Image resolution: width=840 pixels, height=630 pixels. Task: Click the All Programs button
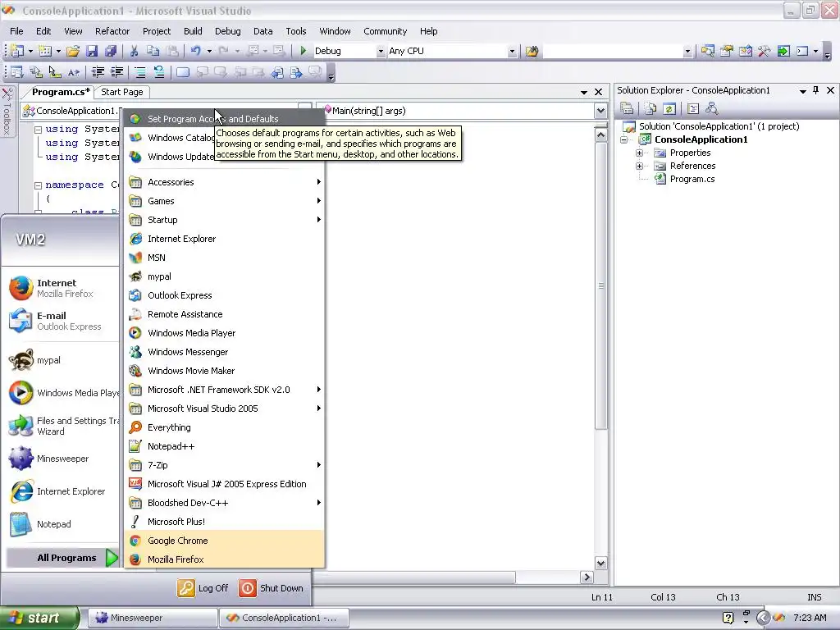click(x=62, y=558)
